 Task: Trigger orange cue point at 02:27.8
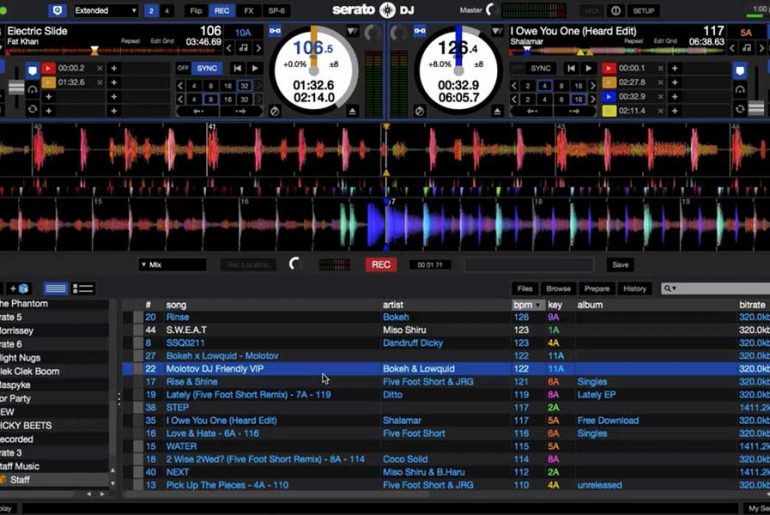608,82
